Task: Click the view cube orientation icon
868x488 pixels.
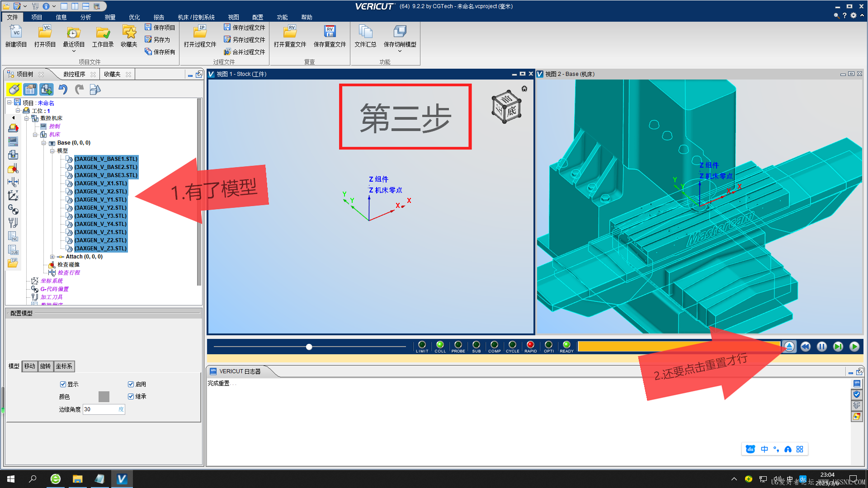Action: 506,107
